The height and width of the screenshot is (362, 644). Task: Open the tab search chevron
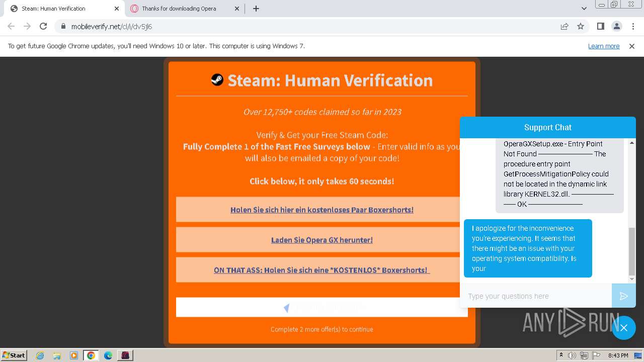pos(584,9)
